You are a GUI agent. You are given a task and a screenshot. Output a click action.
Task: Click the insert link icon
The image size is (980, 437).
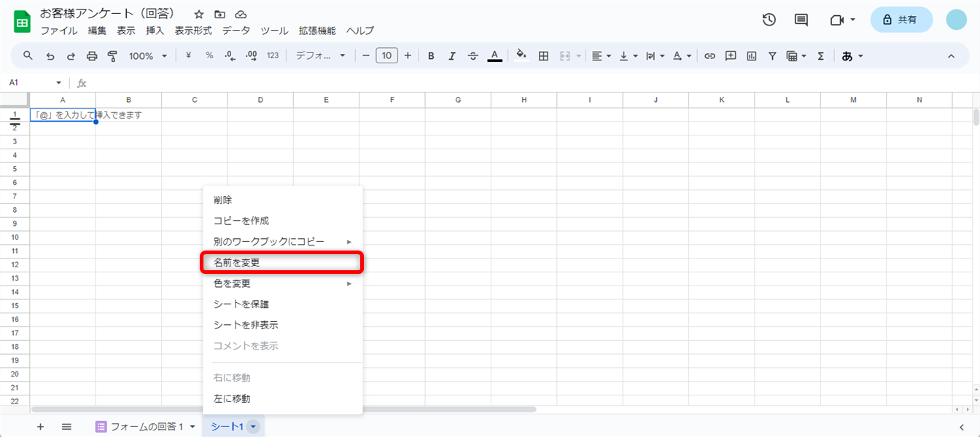709,56
